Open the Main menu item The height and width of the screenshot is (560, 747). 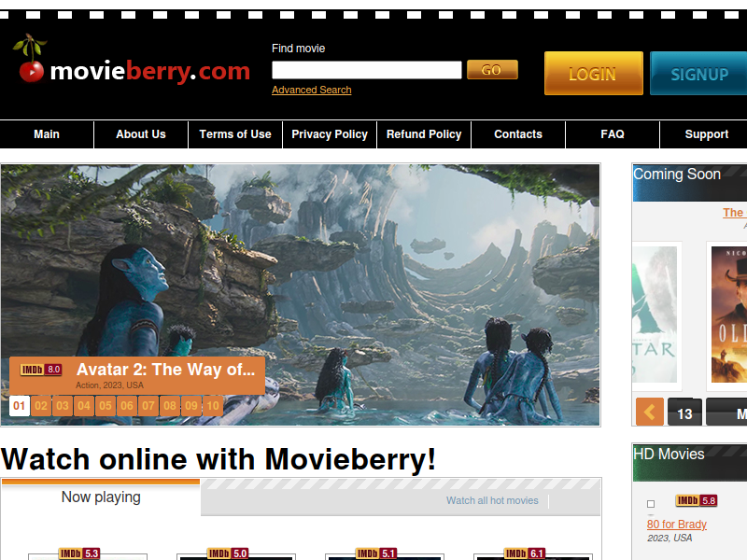click(47, 134)
